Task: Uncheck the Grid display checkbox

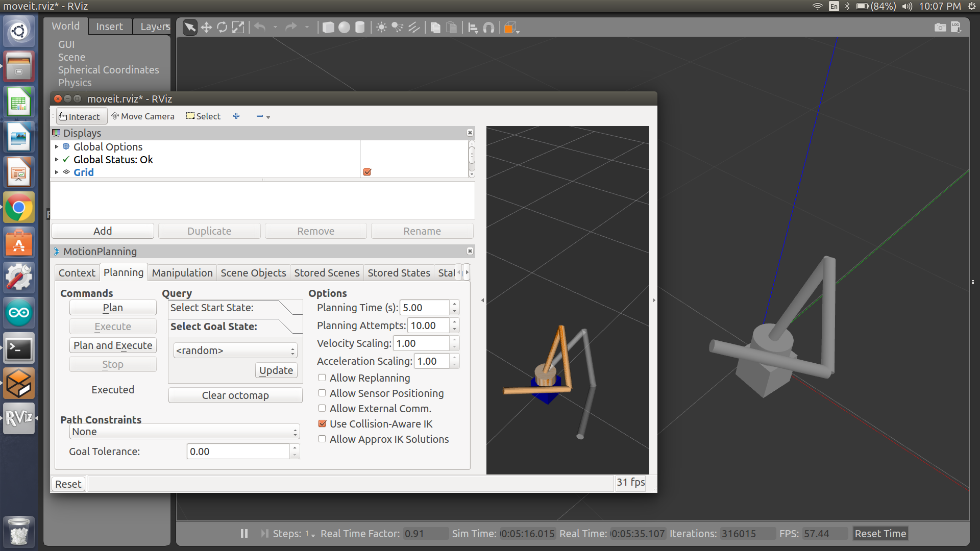Action: 367,172
